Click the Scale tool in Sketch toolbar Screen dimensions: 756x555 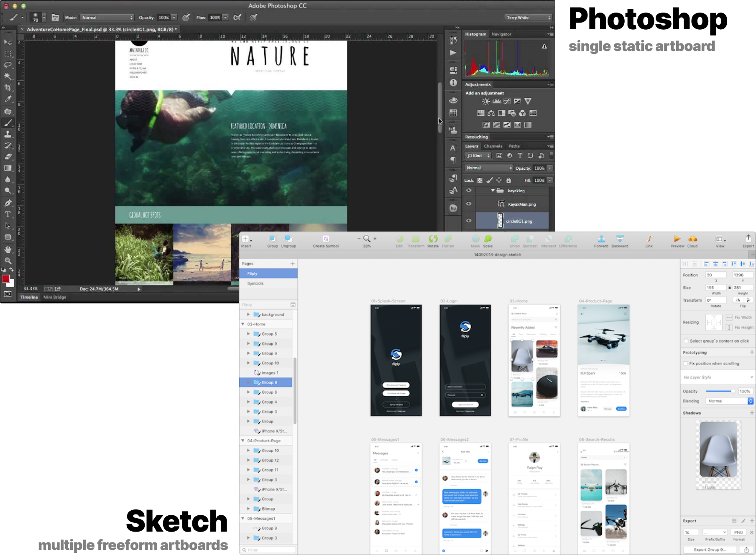point(488,241)
